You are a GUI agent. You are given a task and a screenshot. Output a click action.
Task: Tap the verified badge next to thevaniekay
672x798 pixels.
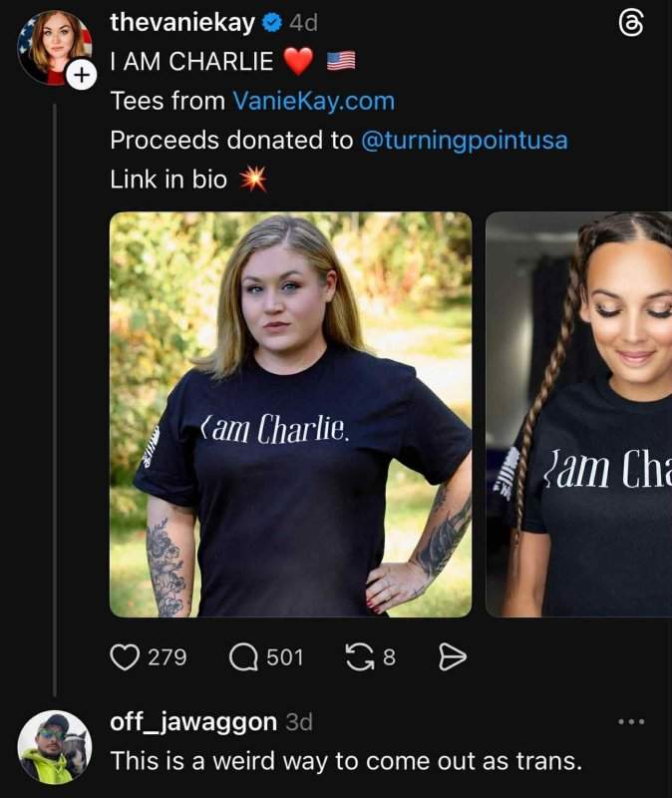click(x=271, y=22)
